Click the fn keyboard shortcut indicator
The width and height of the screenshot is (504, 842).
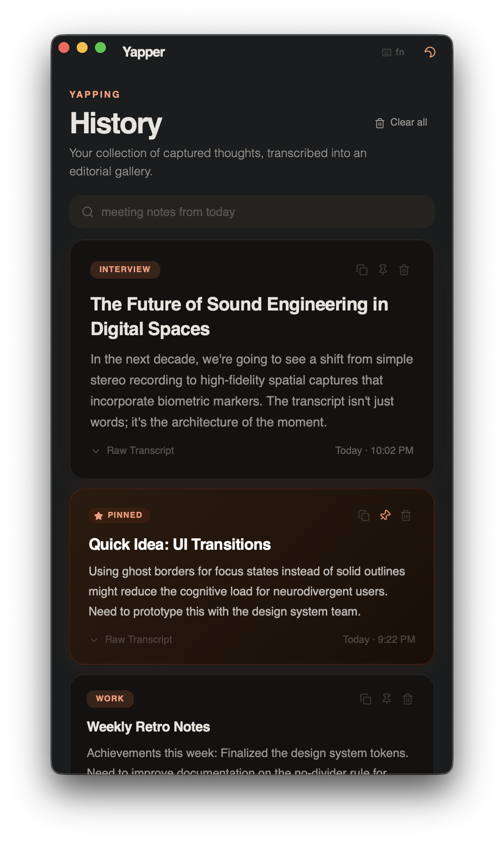coord(393,52)
